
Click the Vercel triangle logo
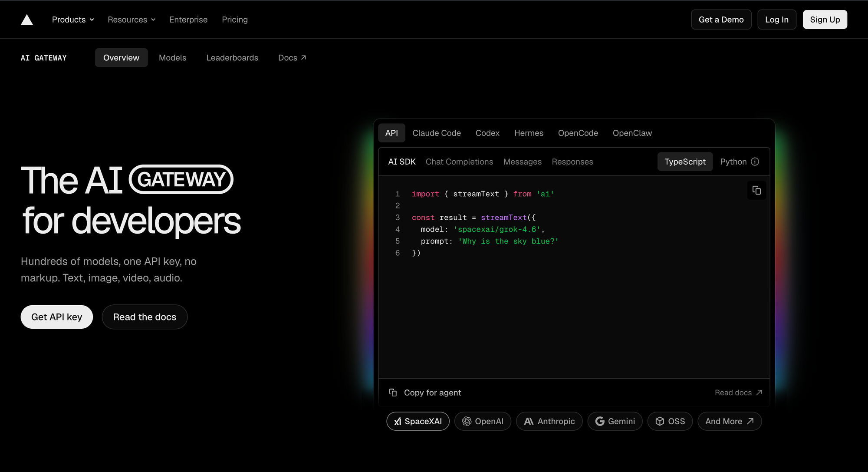pyautogui.click(x=27, y=20)
